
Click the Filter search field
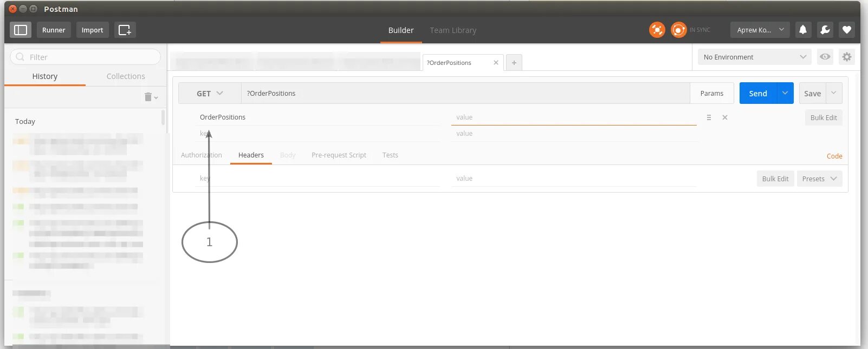pos(86,57)
